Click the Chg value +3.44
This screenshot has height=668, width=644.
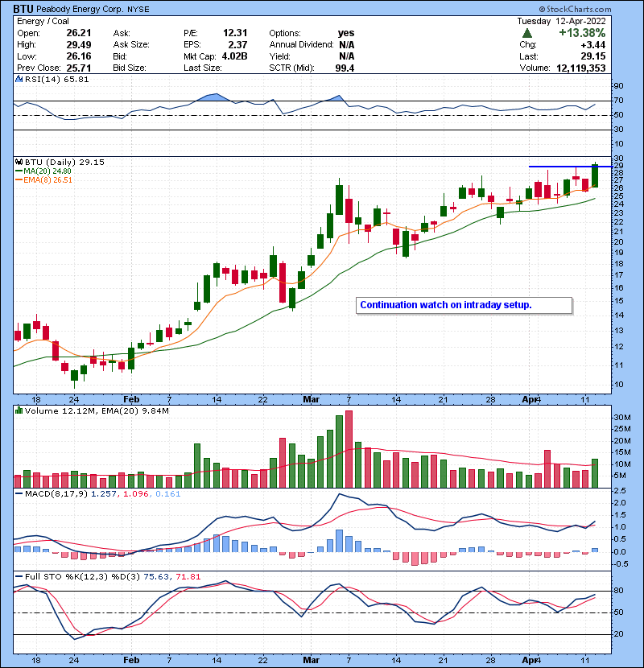click(592, 45)
